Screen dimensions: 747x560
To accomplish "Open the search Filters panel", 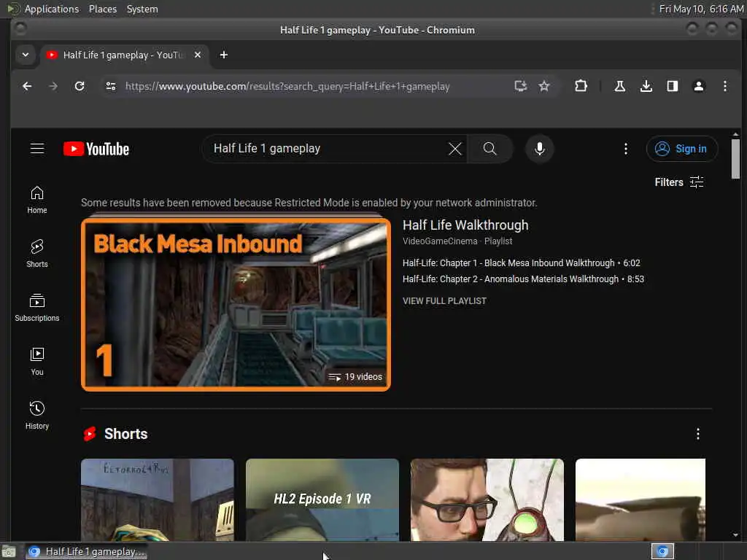I will 679,182.
